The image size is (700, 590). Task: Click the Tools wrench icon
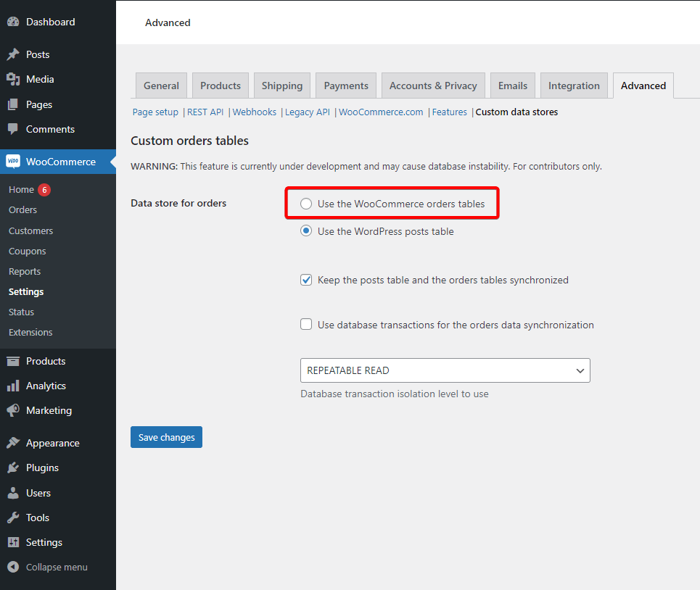pos(13,518)
